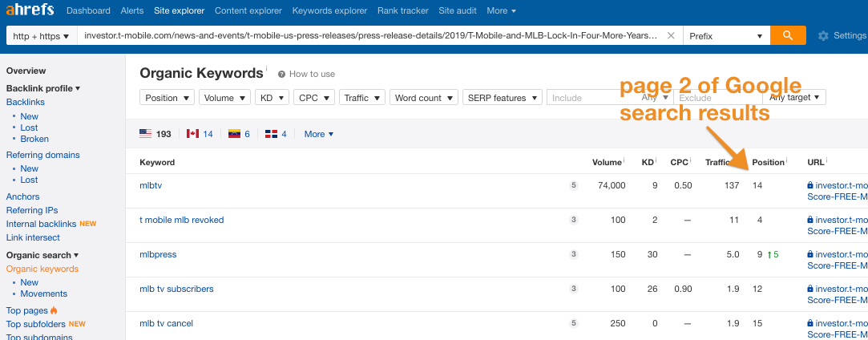Sort by the Position column header
This screenshot has height=340, width=868.
(768, 162)
